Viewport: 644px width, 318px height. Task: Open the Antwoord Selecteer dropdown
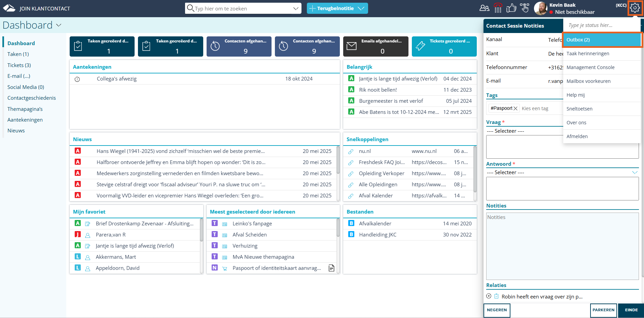[562, 172]
